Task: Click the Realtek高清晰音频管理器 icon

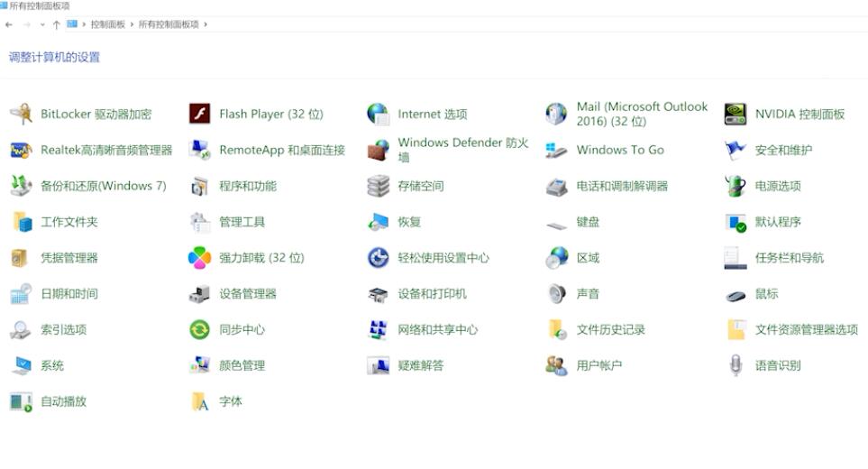Action: [x=21, y=150]
